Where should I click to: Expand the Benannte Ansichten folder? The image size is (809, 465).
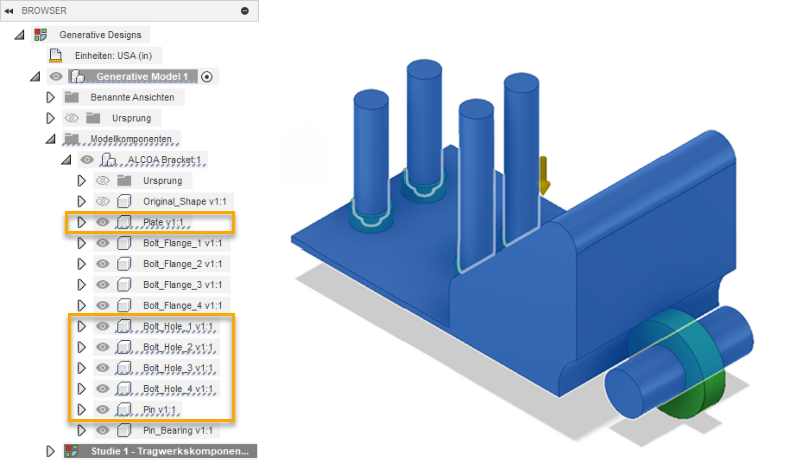[50, 97]
